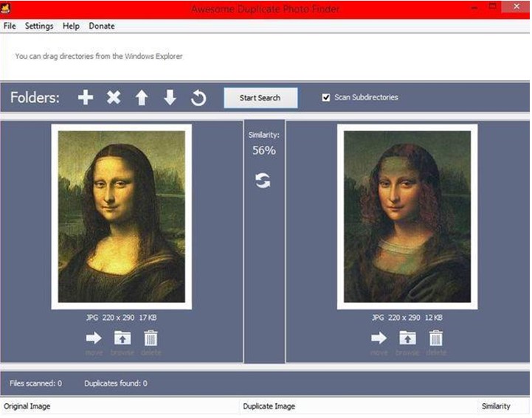Screen dimensions: 532x418
Task: Browse location of left 17 KB image
Action: (122, 338)
